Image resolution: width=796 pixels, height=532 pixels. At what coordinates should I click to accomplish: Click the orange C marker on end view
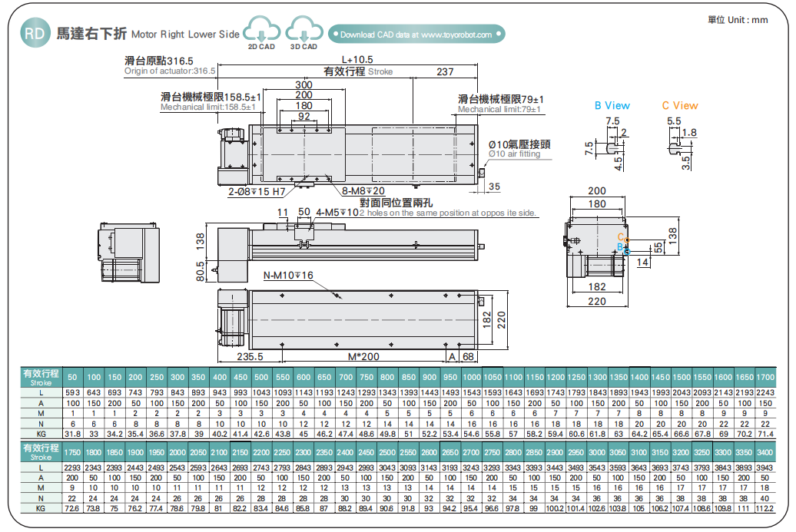(x=621, y=239)
